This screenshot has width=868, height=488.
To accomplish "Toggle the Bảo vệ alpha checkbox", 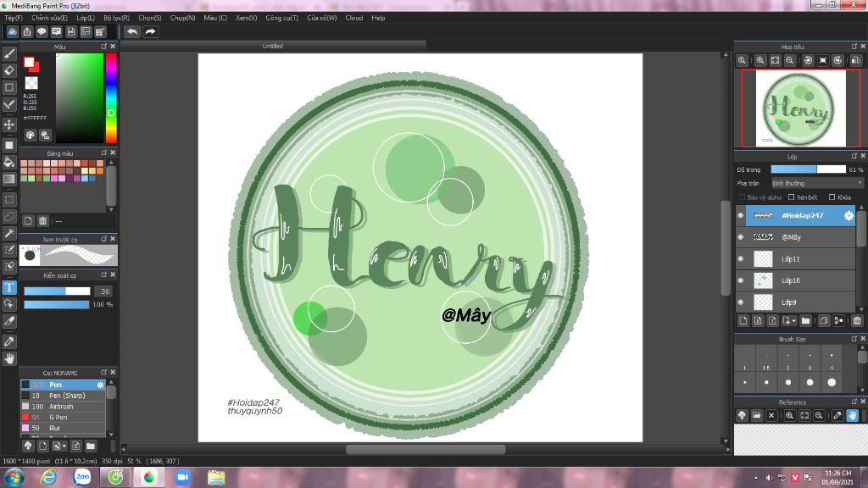I will click(742, 197).
